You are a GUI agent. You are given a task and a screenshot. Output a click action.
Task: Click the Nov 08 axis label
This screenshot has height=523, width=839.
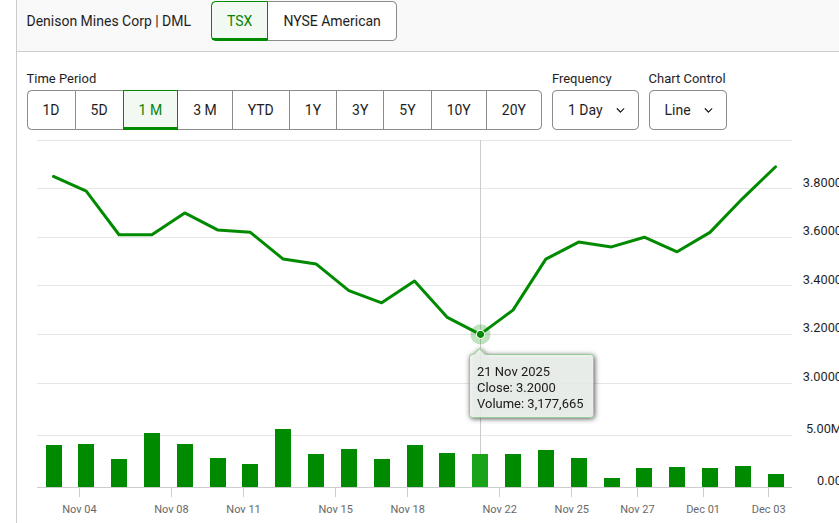click(x=171, y=509)
